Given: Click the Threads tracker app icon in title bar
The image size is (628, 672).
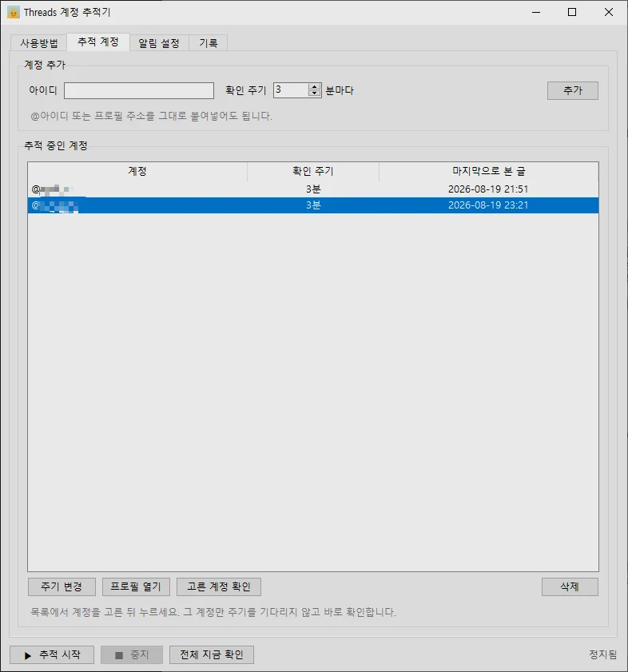Looking at the screenshot, I should (14, 13).
